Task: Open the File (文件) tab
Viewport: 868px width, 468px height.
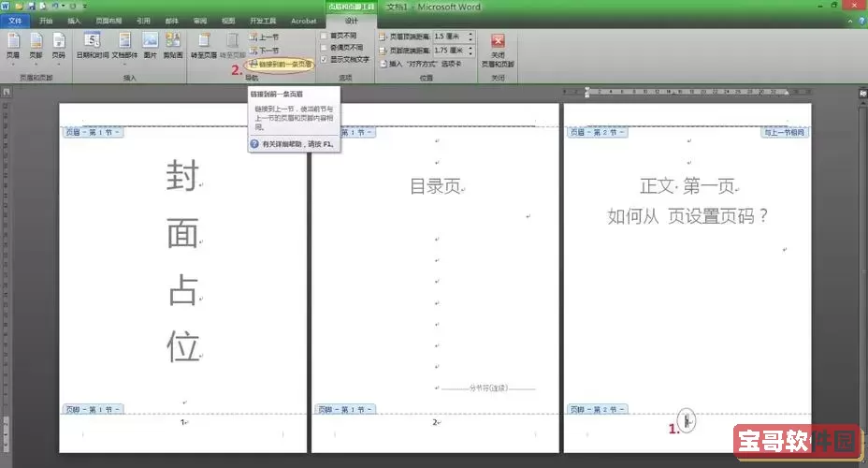Action: [15, 21]
